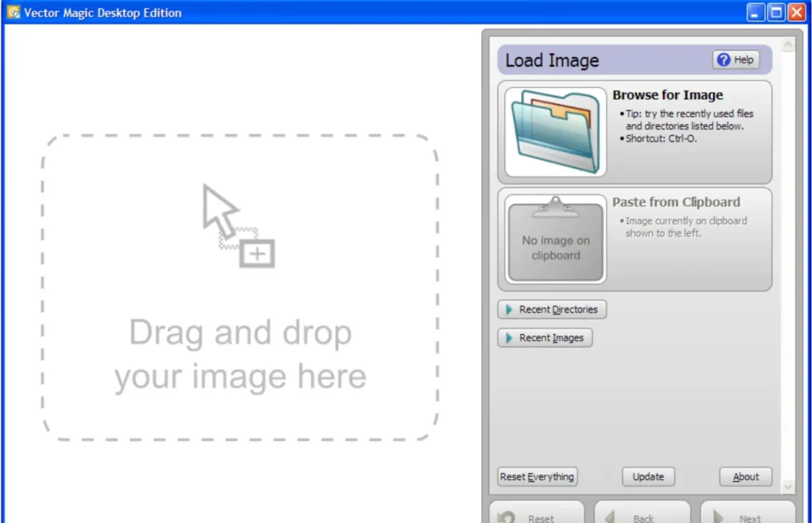Click the Help button
This screenshot has width=812, height=523.
tap(736, 60)
